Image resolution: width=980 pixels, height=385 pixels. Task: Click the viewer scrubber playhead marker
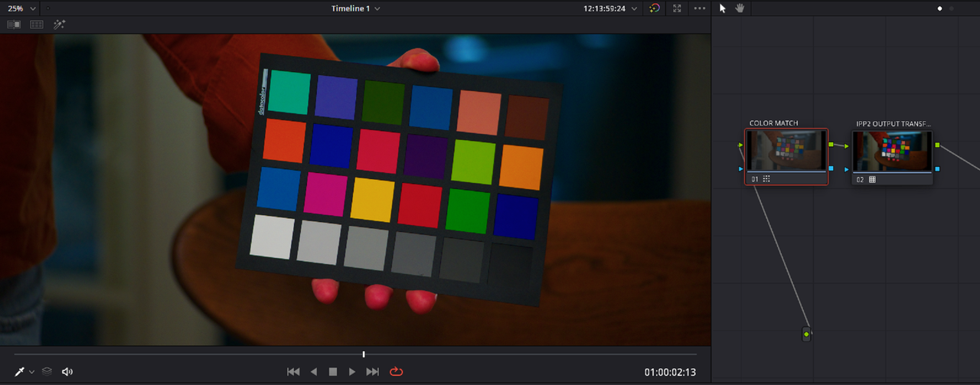364,354
